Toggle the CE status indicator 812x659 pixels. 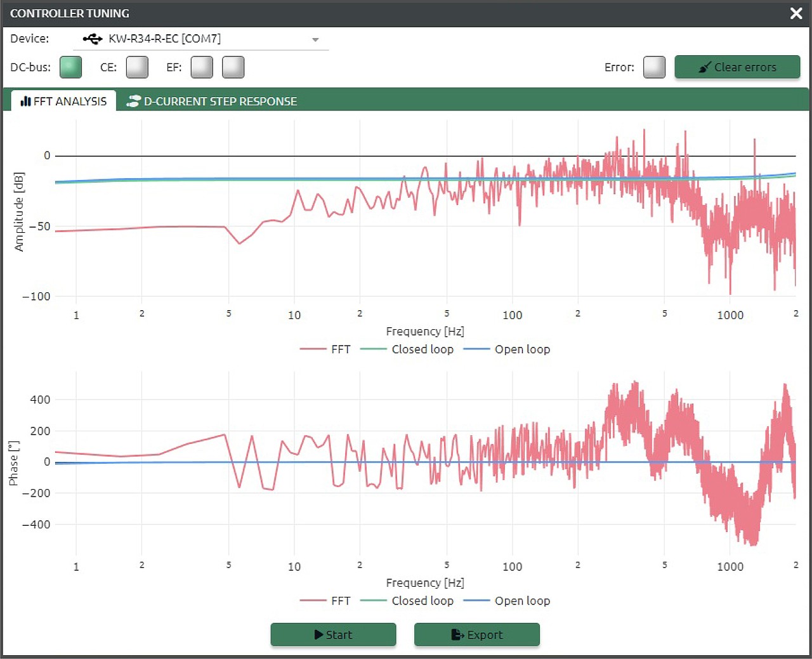tap(137, 67)
